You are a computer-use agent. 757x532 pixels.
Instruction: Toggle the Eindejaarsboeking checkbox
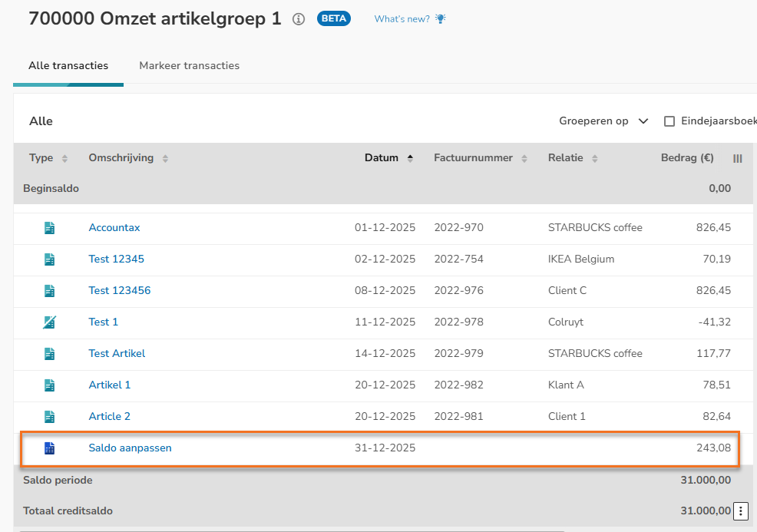point(669,121)
